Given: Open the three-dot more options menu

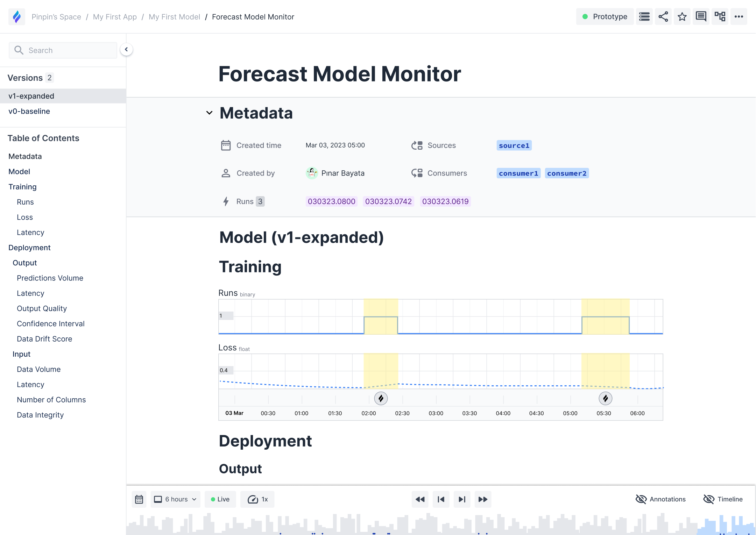Looking at the screenshot, I should pos(739,17).
